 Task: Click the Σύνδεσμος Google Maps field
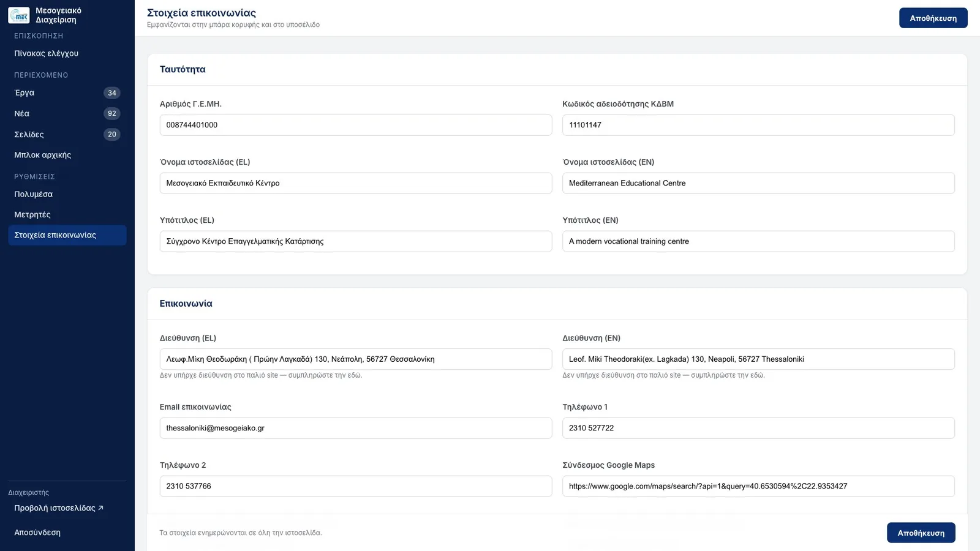tap(758, 486)
